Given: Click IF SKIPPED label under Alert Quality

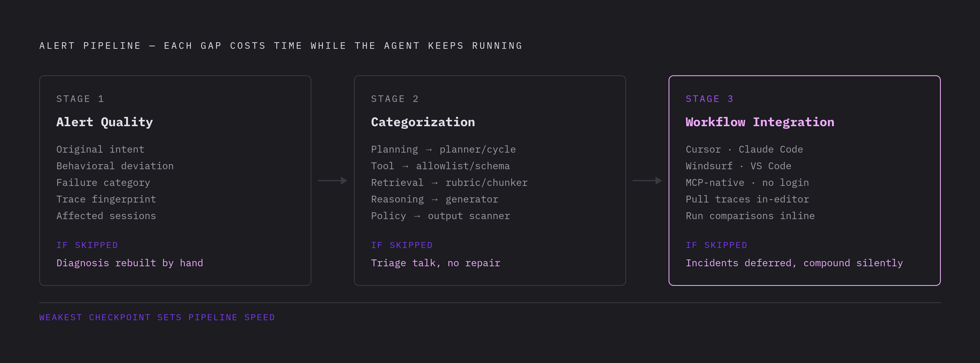Looking at the screenshot, I should [87, 245].
